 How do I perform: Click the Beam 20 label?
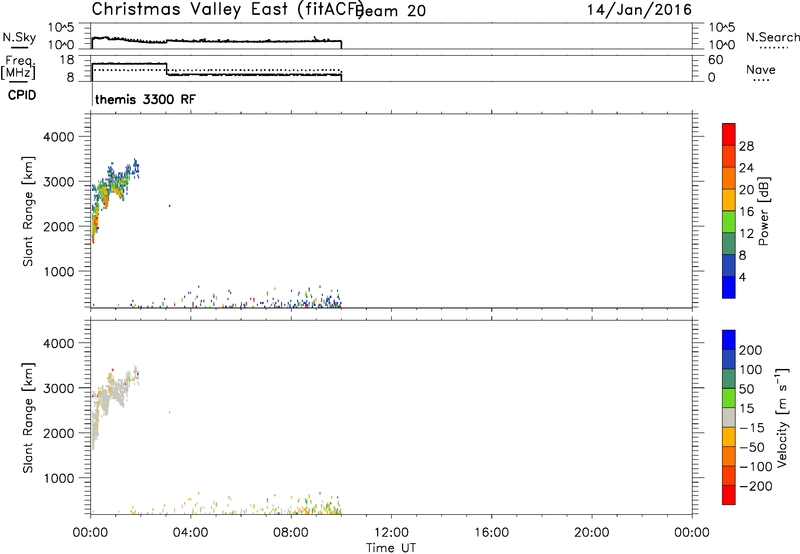(391, 10)
